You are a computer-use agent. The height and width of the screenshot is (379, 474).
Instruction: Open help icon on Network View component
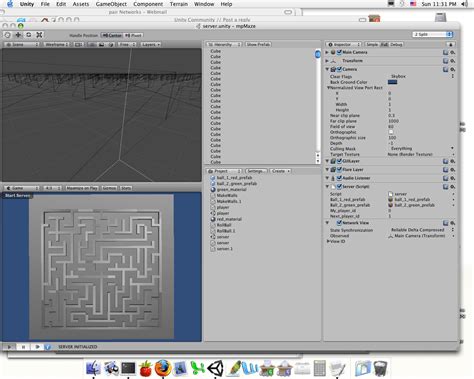[445, 223]
